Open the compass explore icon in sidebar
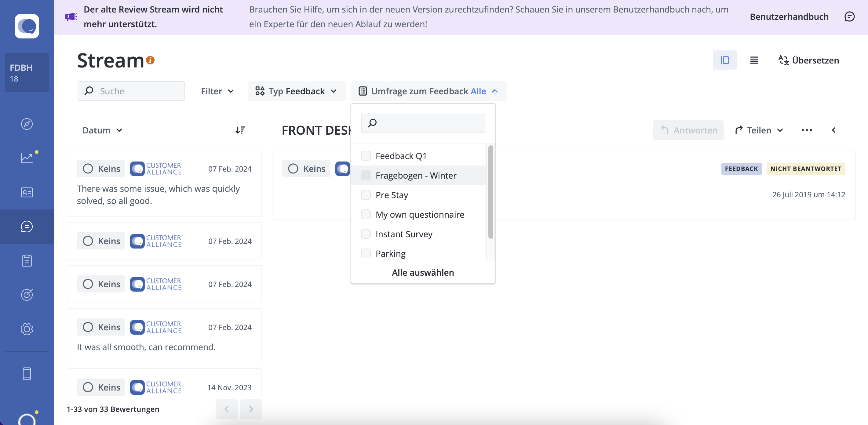 (x=27, y=124)
